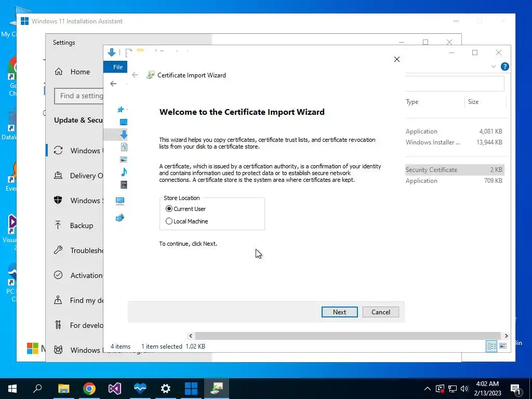532x399 pixels.
Task: Select the 709 KB Application row
Action: click(455, 180)
